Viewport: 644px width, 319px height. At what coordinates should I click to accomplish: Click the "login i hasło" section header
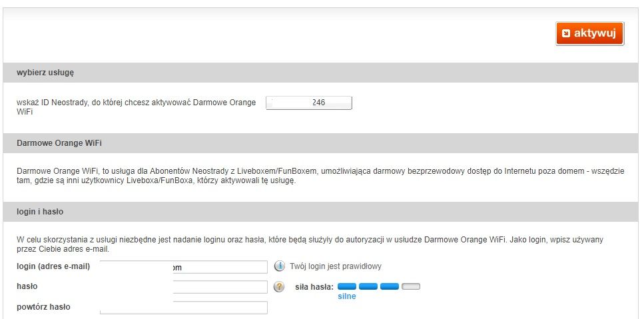pyautogui.click(x=40, y=212)
